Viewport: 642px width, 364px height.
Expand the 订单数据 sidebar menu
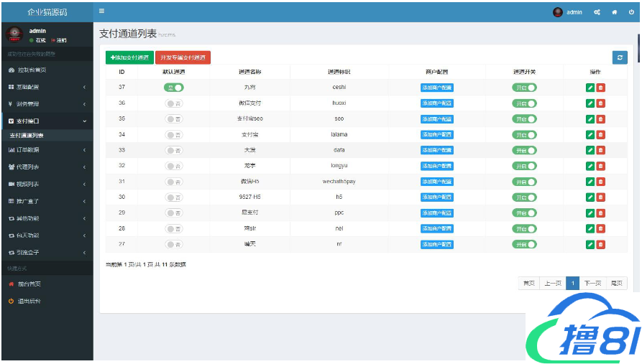(47, 150)
